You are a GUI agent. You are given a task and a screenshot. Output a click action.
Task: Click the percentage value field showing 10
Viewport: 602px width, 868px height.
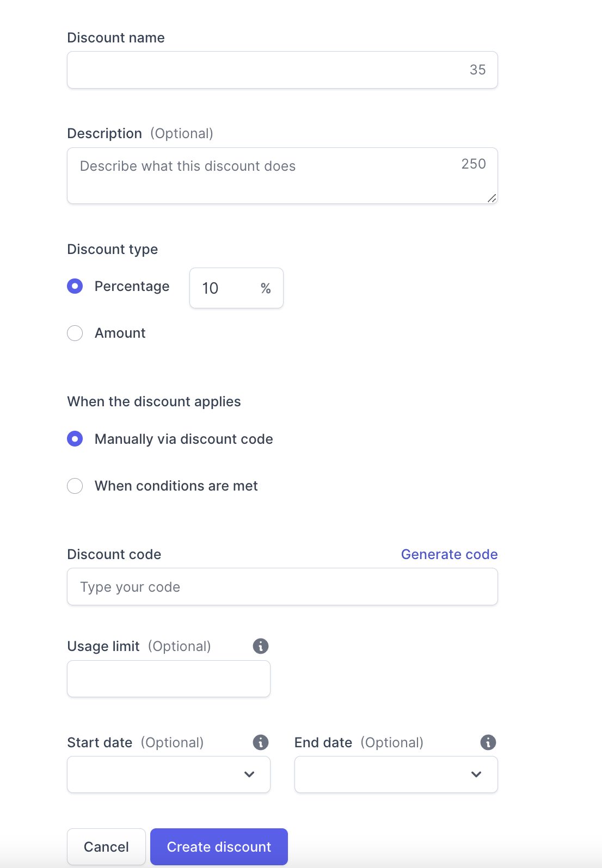tap(223, 288)
